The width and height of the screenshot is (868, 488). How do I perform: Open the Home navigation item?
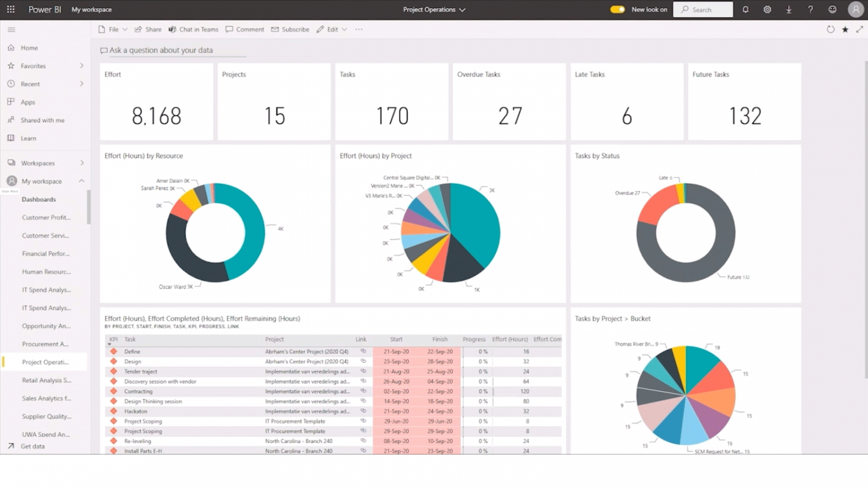click(28, 47)
